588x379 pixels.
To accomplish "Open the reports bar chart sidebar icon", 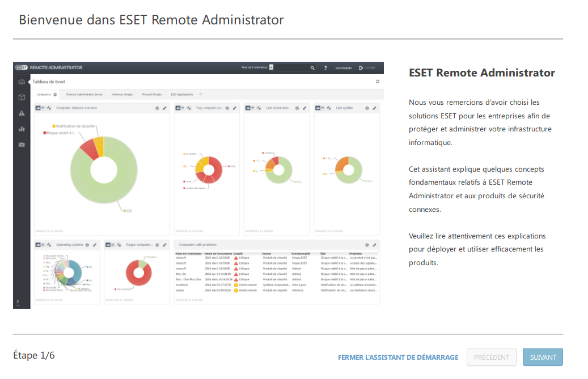I will [22, 129].
